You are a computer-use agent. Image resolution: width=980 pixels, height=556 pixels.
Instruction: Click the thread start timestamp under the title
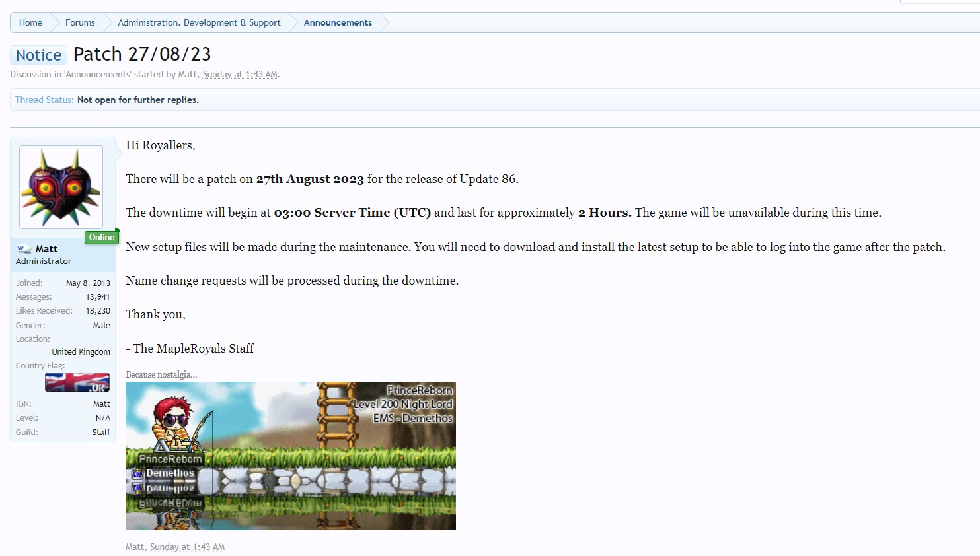tap(240, 75)
